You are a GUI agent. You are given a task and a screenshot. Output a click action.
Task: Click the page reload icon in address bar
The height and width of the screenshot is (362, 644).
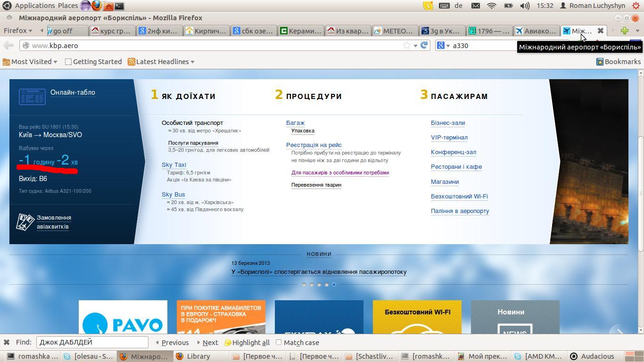point(424,45)
